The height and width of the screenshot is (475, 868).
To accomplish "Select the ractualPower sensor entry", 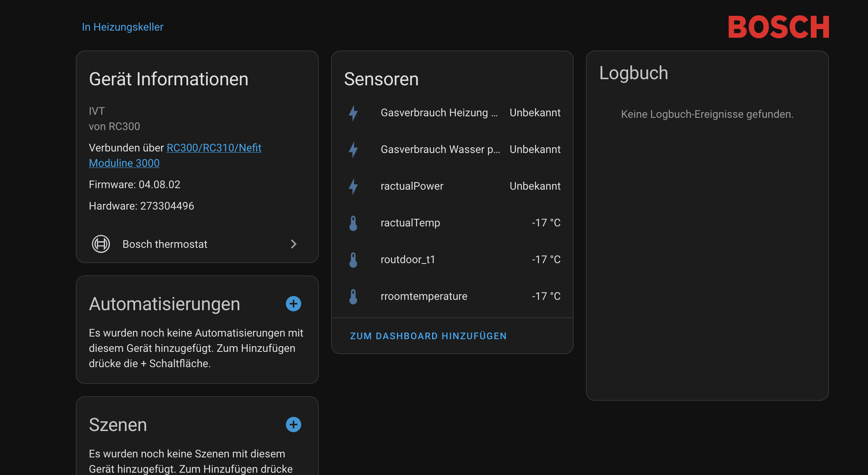I will [412, 186].
